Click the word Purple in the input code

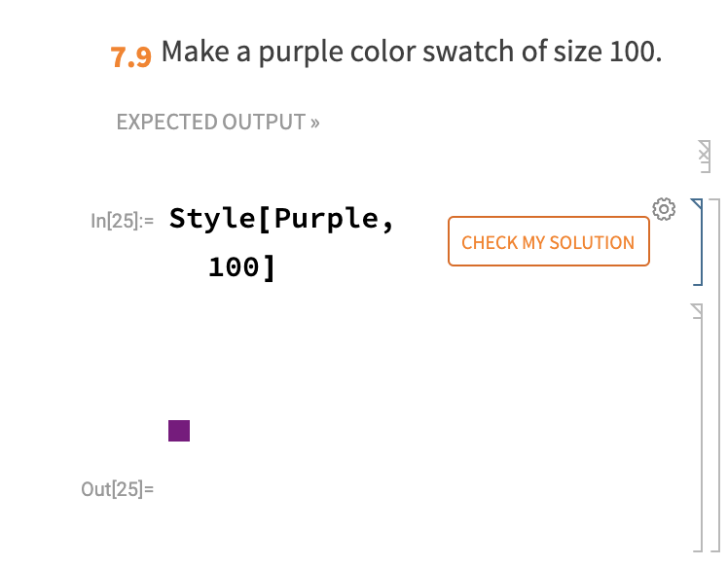326,218
